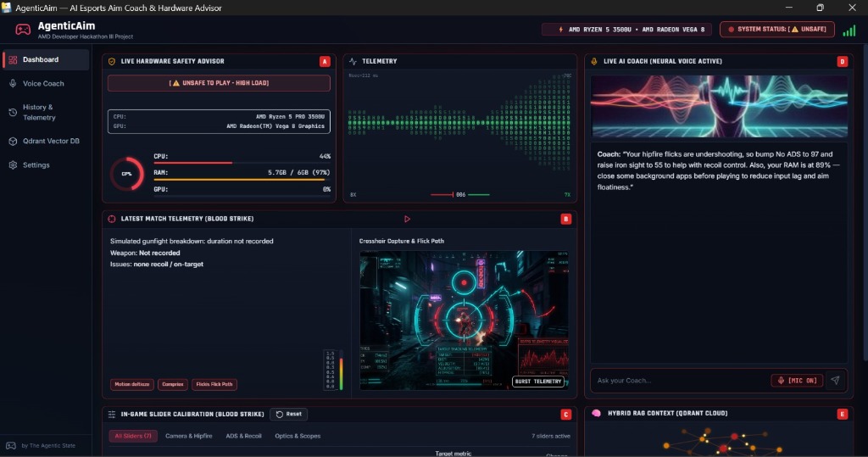Click the red C marker badge
This screenshot has width=868, height=457.
click(x=565, y=415)
